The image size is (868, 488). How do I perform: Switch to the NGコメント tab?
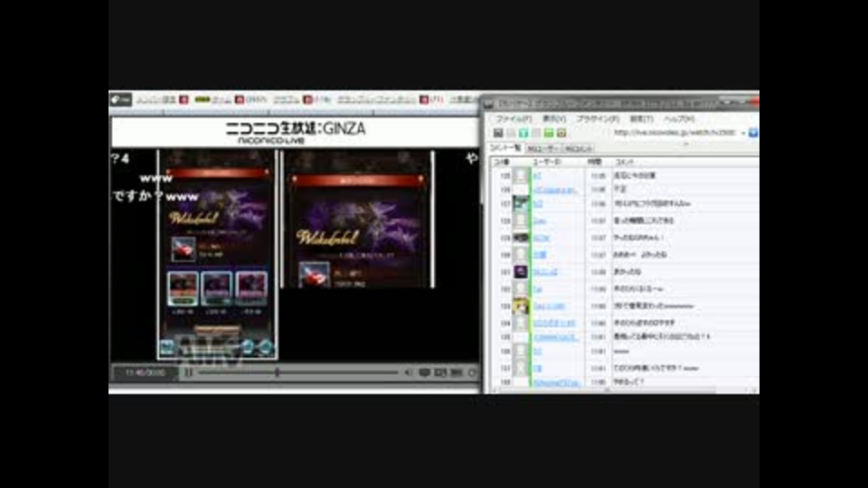(x=578, y=149)
